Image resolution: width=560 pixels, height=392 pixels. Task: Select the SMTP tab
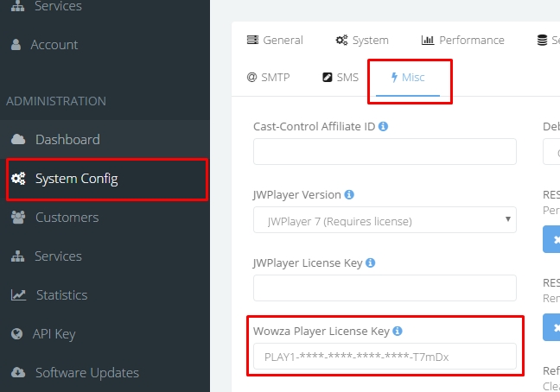pyautogui.click(x=268, y=77)
